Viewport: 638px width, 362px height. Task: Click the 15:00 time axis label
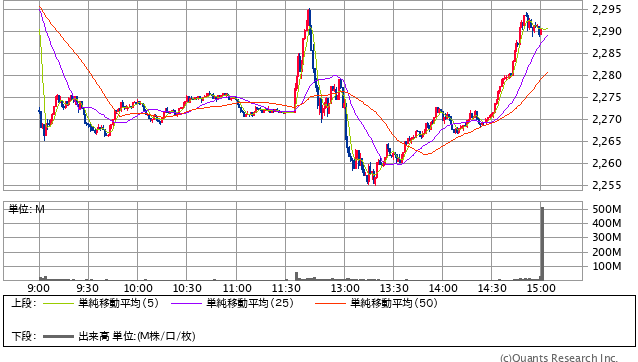541,288
